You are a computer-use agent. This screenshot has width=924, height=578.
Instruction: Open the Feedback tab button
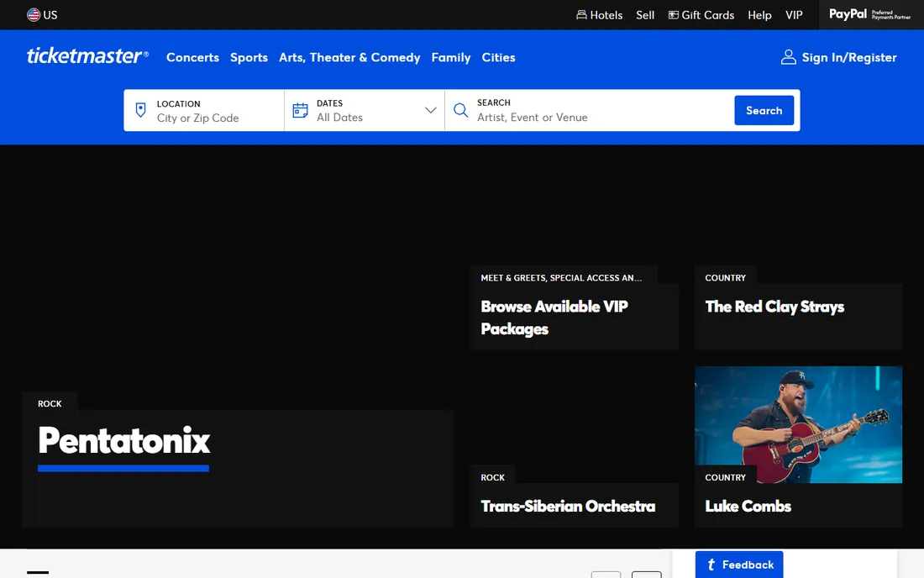[739, 565]
